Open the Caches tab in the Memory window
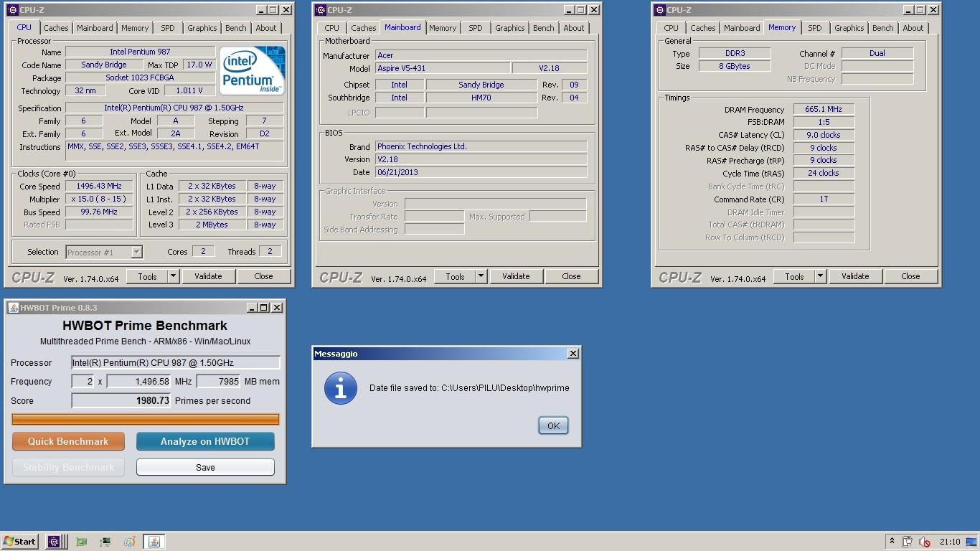Image resolution: width=980 pixels, height=551 pixels. click(x=703, y=28)
